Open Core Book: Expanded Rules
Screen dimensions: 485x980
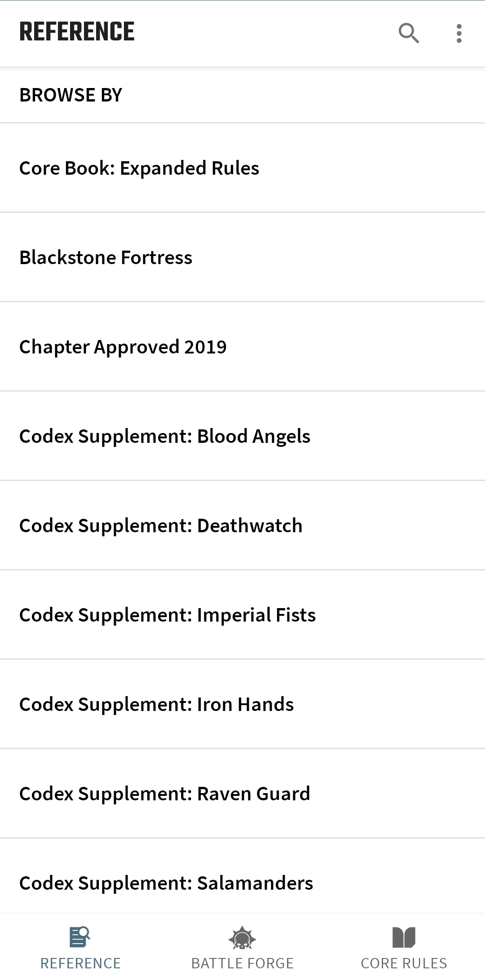pyautogui.click(x=242, y=168)
